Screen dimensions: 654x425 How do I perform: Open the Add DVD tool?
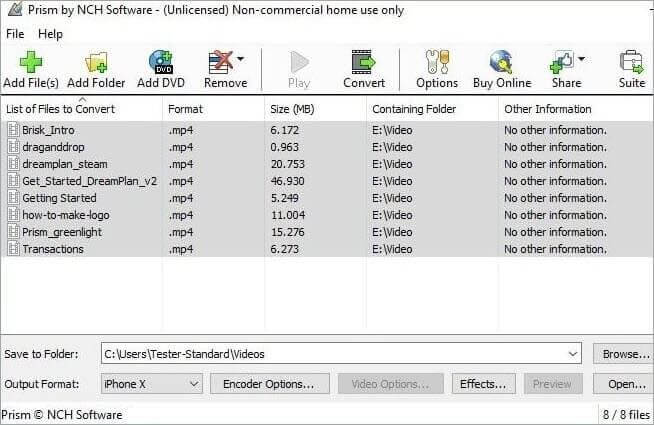(161, 63)
